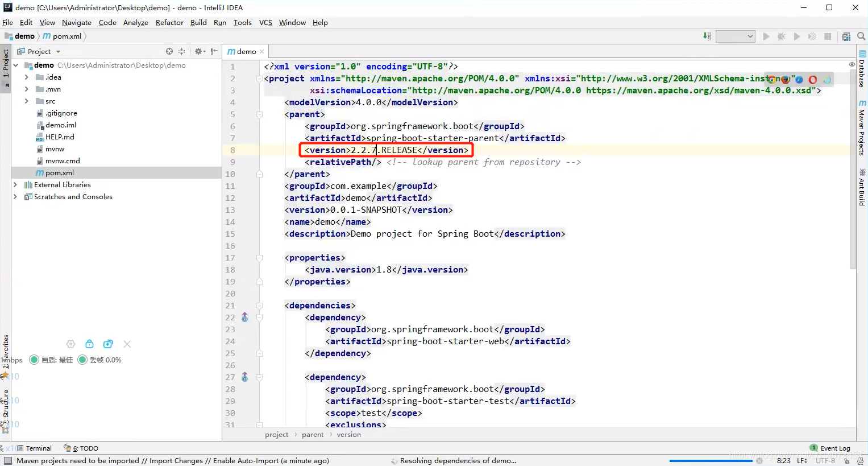Open the File menu
This screenshot has height=466, width=868.
click(7, 23)
